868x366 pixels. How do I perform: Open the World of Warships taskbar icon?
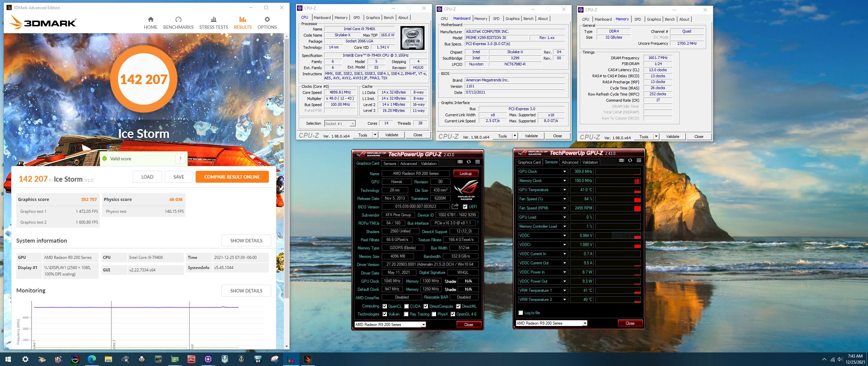pyautogui.click(x=225, y=359)
